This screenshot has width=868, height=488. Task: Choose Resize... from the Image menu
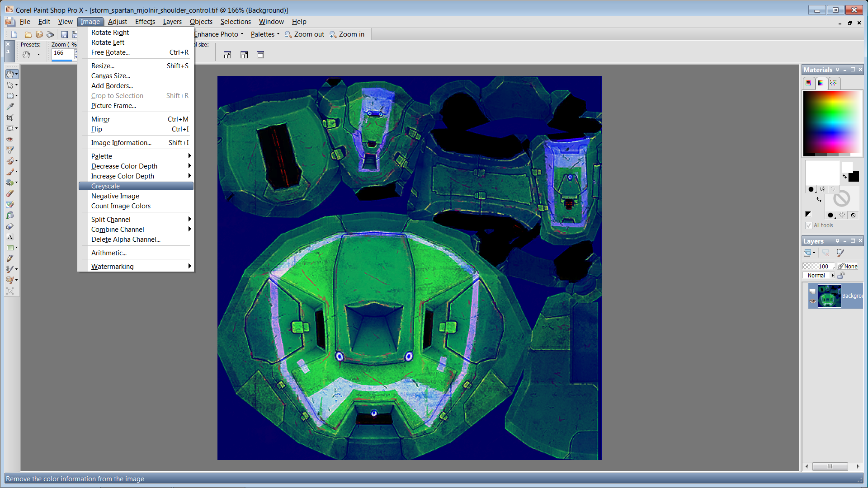click(136, 66)
